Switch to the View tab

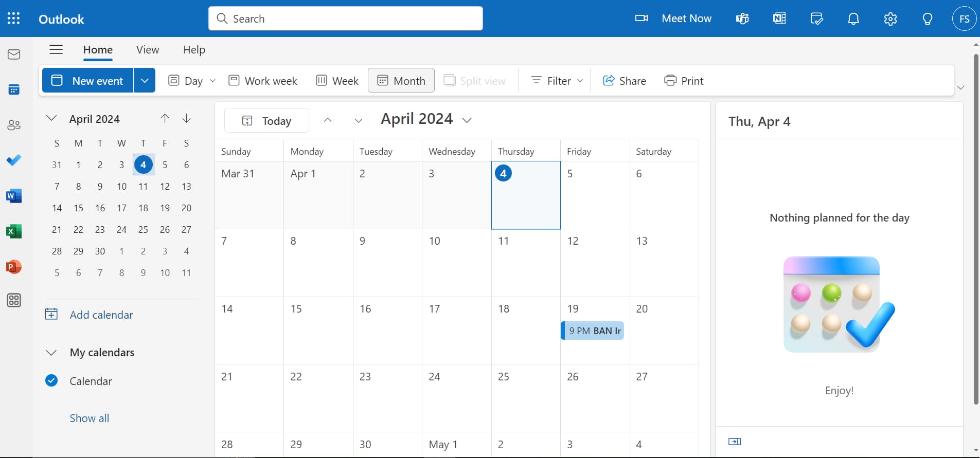coord(148,50)
